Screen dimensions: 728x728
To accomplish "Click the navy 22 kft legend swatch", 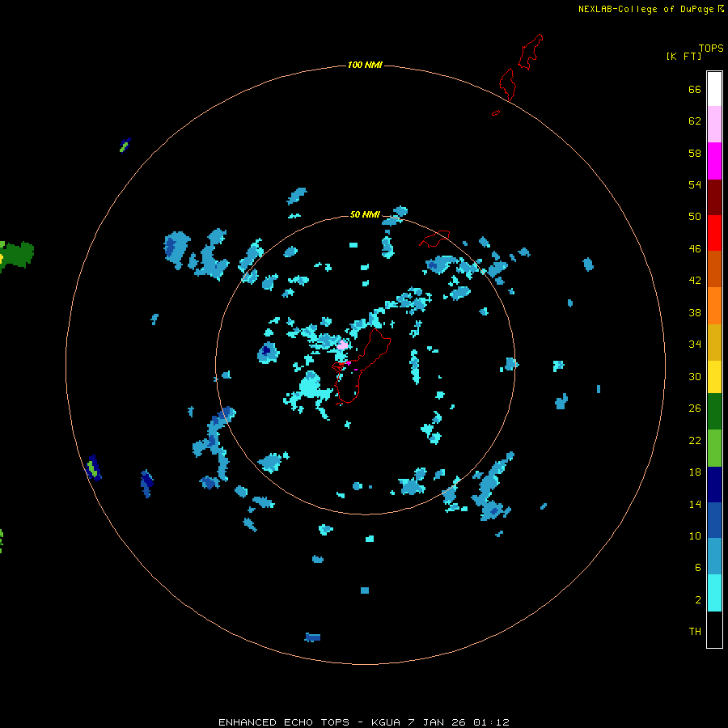I will tap(714, 485).
